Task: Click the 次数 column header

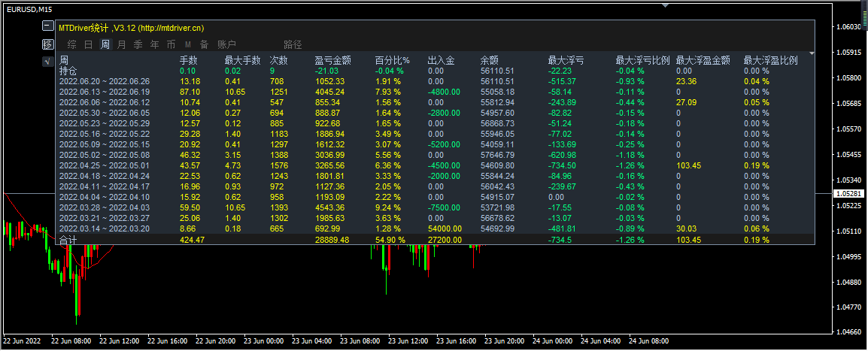Action: [x=278, y=61]
